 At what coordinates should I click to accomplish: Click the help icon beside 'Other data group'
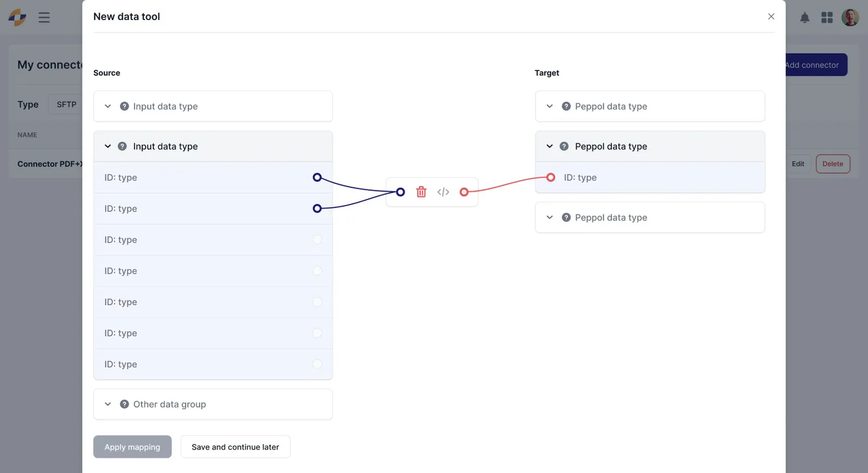[124, 404]
